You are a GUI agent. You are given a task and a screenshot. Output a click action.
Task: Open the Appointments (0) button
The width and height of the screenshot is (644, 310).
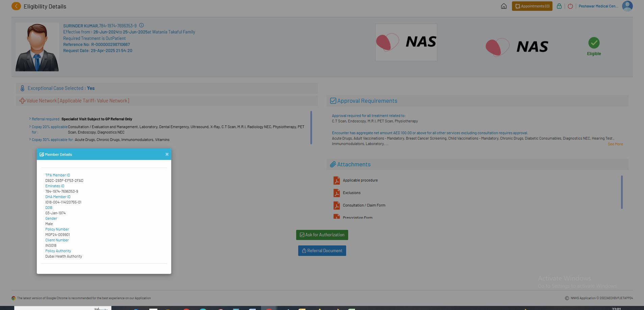click(x=532, y=6)
